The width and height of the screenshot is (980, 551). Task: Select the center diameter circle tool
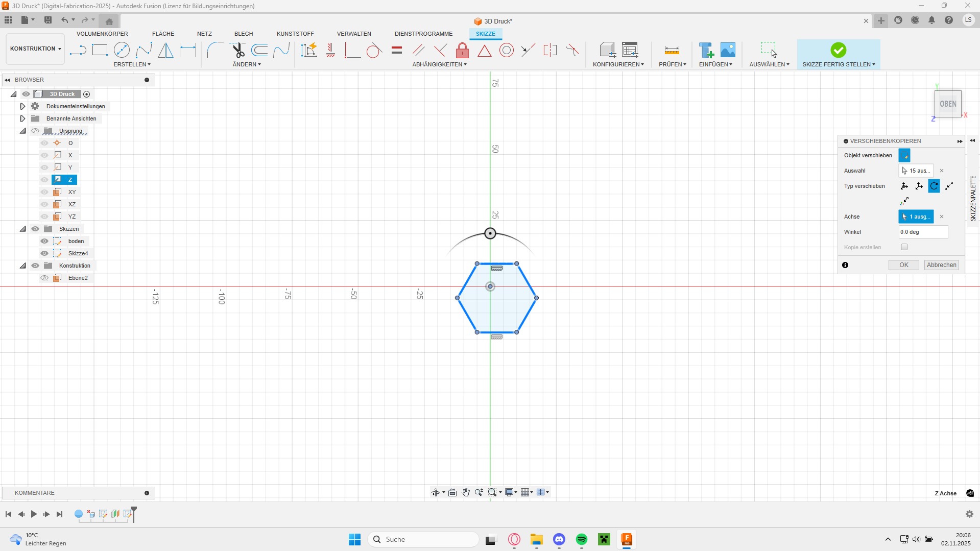(122, 50)
